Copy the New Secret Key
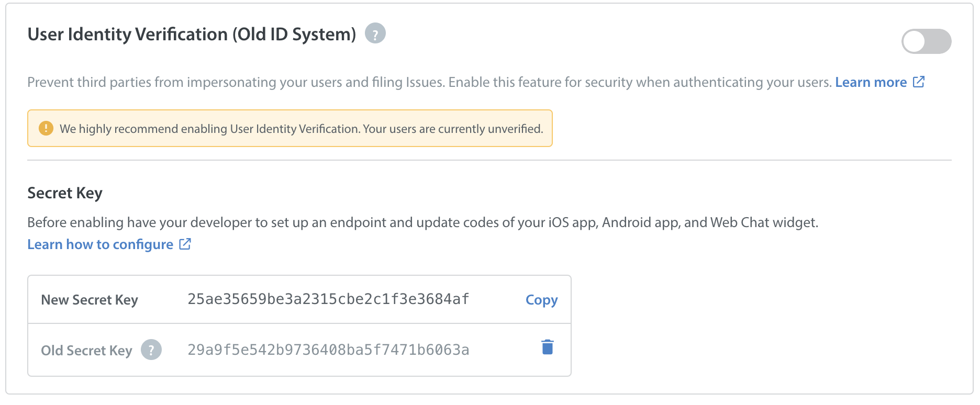 coord(541,300)
